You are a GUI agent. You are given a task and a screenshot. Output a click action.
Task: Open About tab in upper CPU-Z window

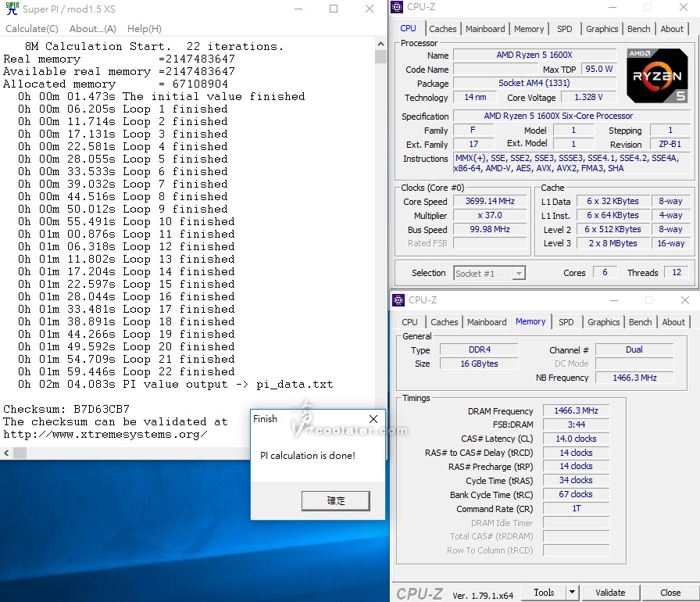click(672, 29)
